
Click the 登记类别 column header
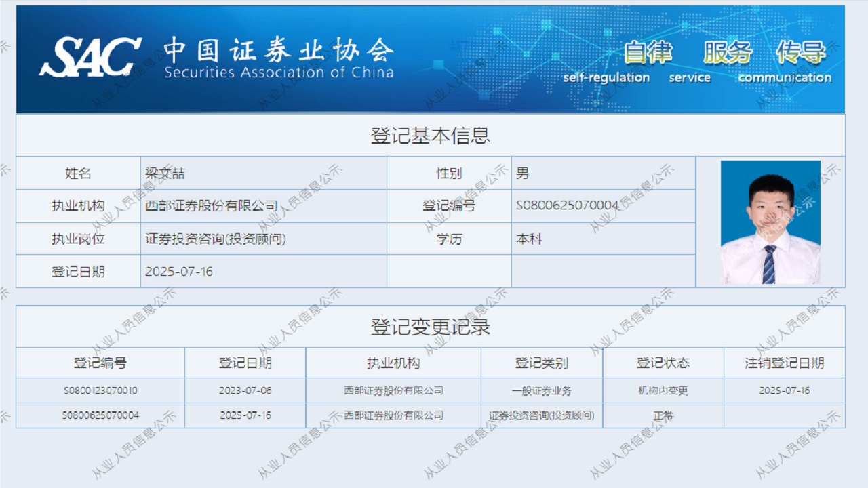tap(541, 363)
